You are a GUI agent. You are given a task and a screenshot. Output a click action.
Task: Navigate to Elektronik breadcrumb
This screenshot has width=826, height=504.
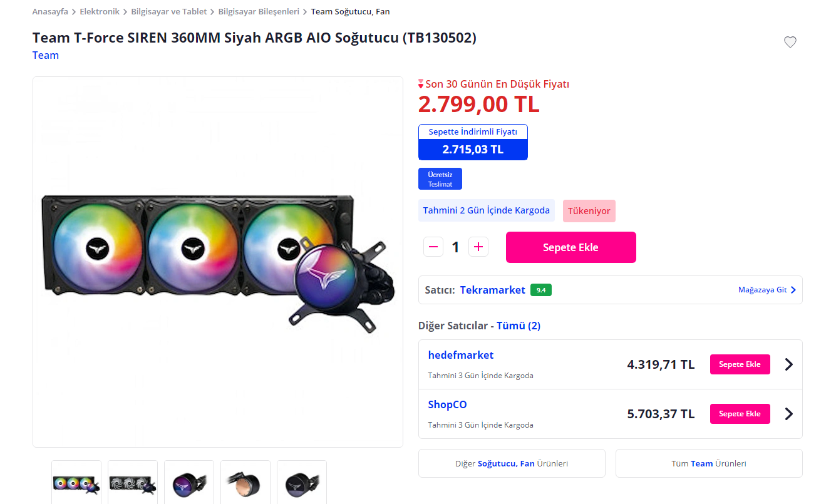tap(100, 12)
